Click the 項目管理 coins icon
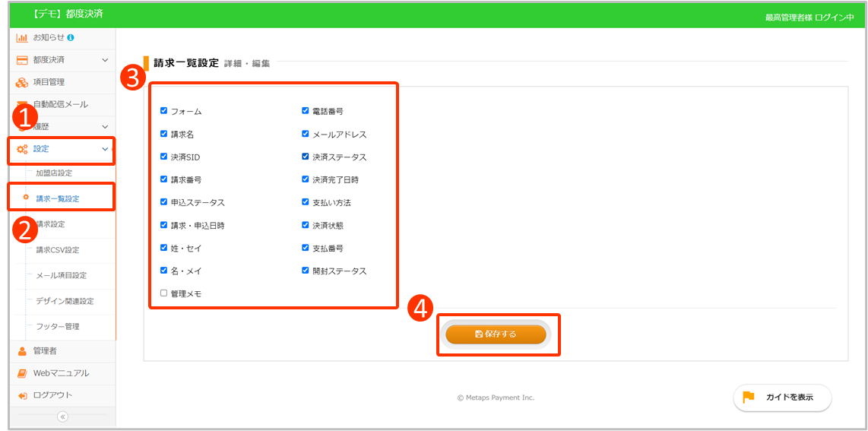The height and width of the screenshot is (431, 868). pos(22,82)
